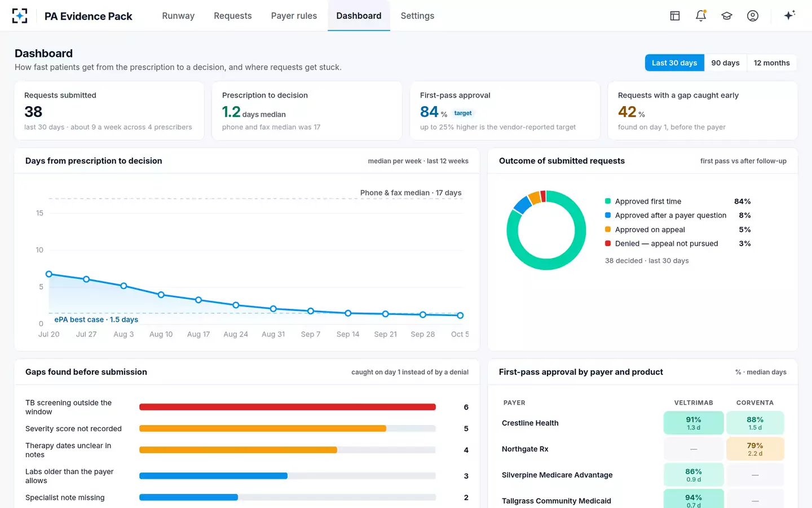This screenshot has width=812, height=508.
Task: Open notifications bell icon
Action: point(701,16)
